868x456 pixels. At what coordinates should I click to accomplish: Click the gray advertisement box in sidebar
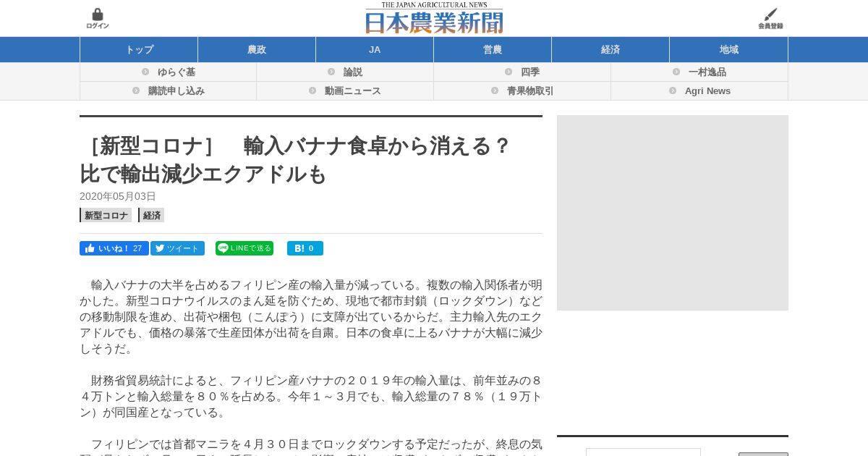[x=673, y=213]
